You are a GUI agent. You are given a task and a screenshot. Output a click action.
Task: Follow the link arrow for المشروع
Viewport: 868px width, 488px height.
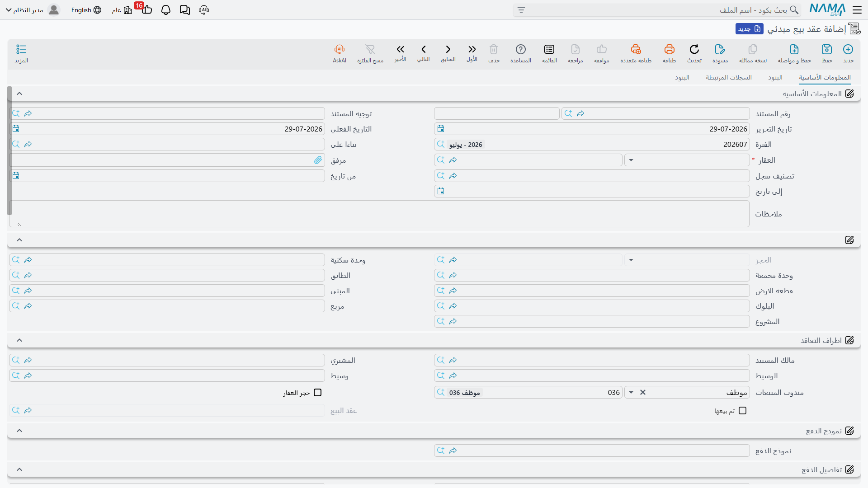coord(453,321)
